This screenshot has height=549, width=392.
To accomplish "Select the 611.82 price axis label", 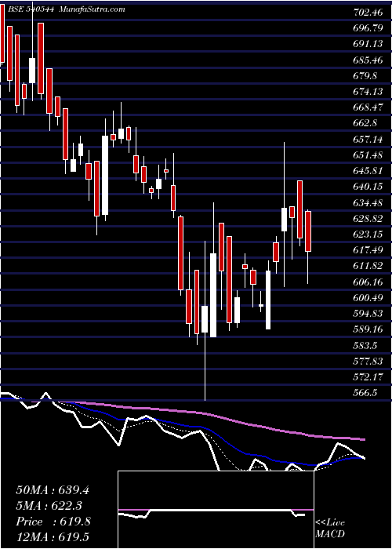I will tap(368, 266).
